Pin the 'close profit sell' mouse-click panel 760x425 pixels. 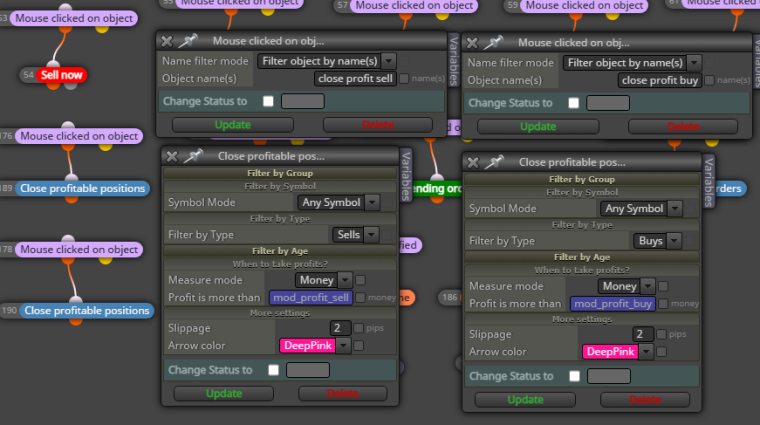188,41
